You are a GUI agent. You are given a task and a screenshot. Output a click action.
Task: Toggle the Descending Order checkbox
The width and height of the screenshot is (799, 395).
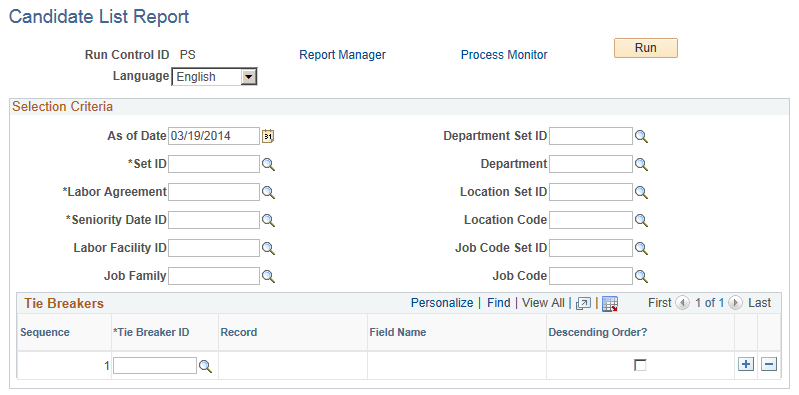click(640, 365)
